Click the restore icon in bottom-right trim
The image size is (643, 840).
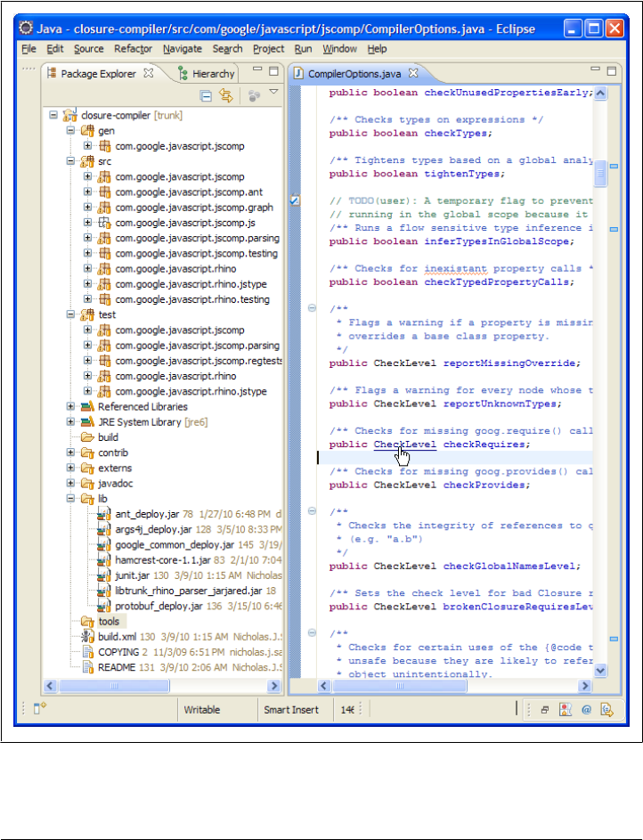pos(544,710)
